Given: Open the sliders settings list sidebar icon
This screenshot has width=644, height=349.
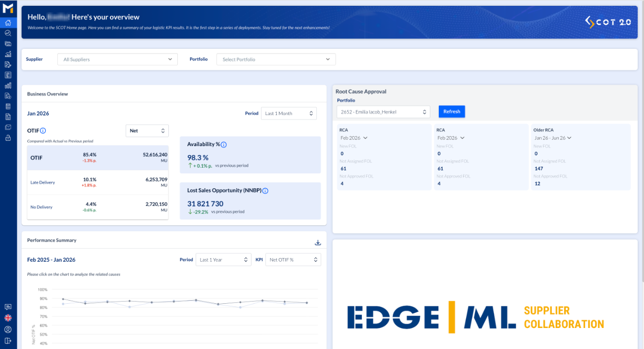Looking at the screenshot, I should point(8,75).
